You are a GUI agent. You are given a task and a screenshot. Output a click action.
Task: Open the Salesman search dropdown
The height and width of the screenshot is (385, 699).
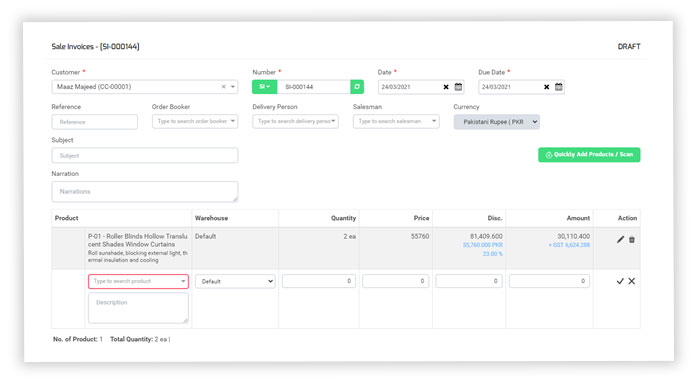click(396, 121)
